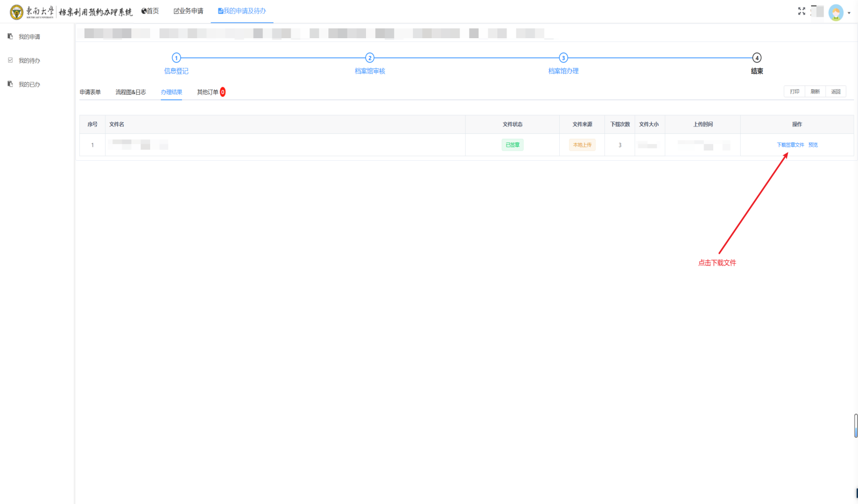Go to 首页 in the top navigation
The width and height of the screenshot is (858, 504).
point(150,11)
